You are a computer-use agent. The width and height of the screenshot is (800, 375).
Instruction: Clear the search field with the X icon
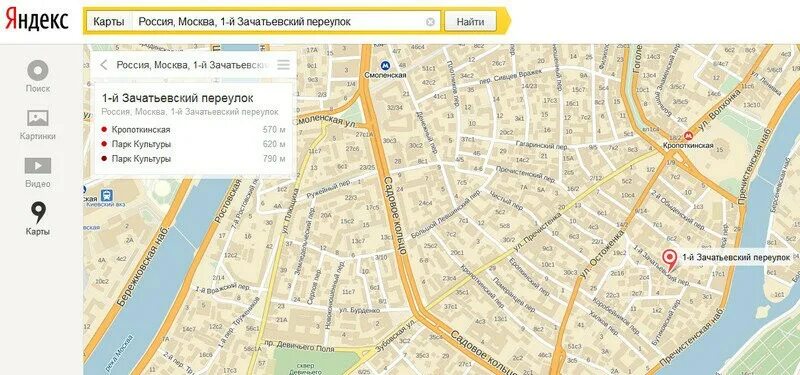431,22
